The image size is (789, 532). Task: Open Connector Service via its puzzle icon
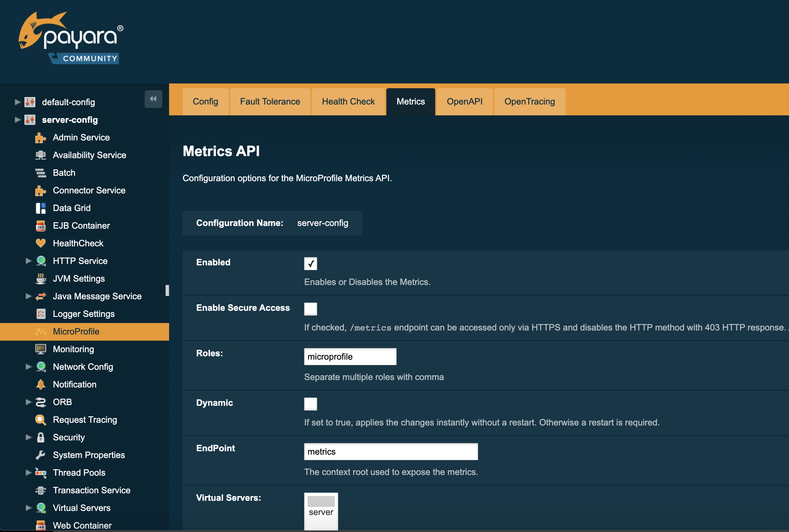(x=41, y=190)
